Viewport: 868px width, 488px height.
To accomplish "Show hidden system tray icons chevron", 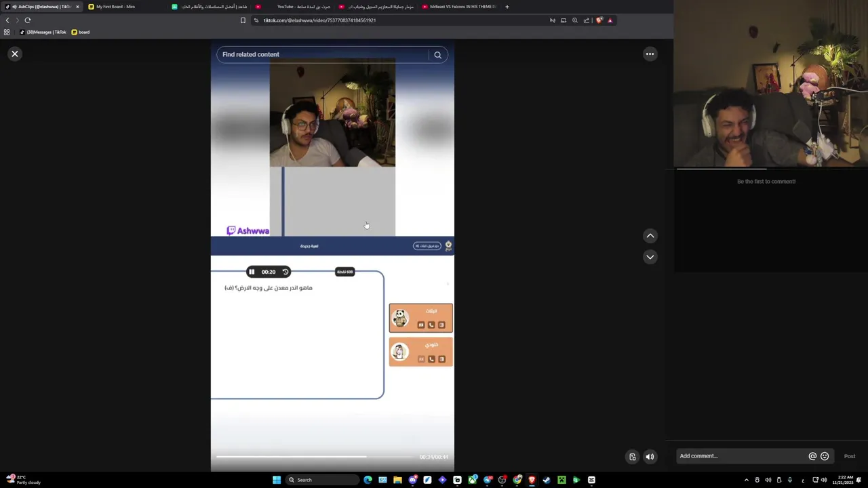I will [747, 480].
